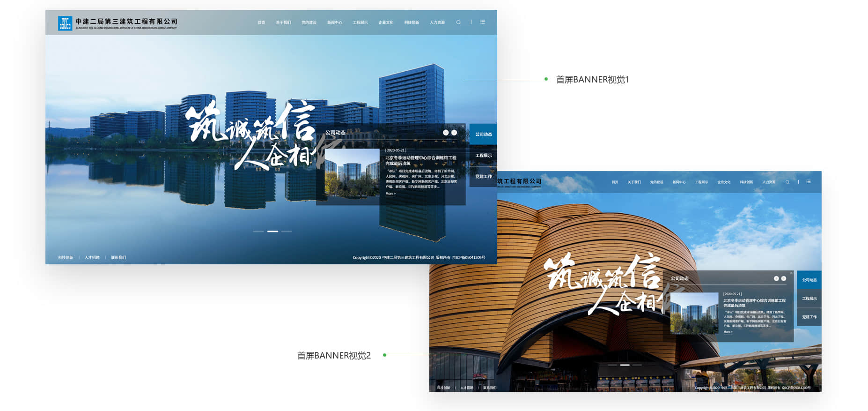Close the 公司动态 news panel in the first banner
Viewport: 868px width, 411px height.
tap(463, 126)
